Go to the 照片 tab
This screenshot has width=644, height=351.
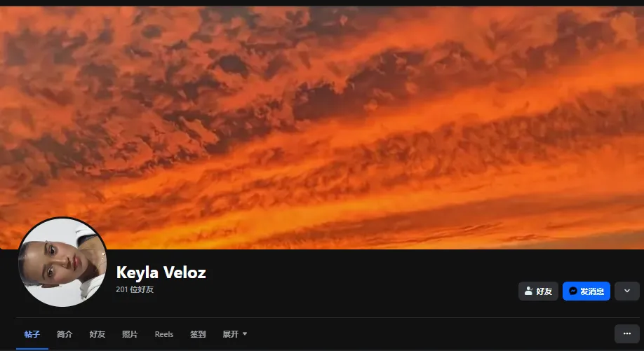click(x=130, y=334)
